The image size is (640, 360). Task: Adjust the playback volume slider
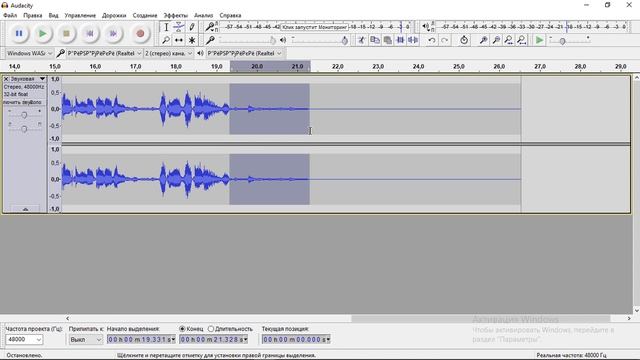320,40
